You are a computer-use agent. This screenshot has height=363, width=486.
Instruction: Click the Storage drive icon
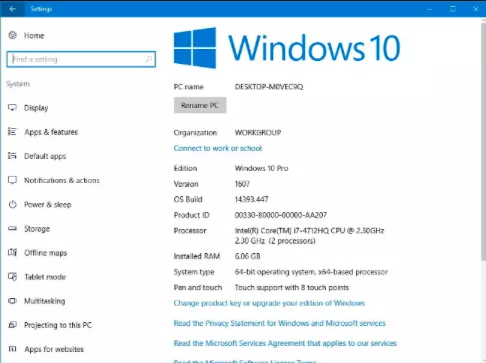tap(12, 229)
